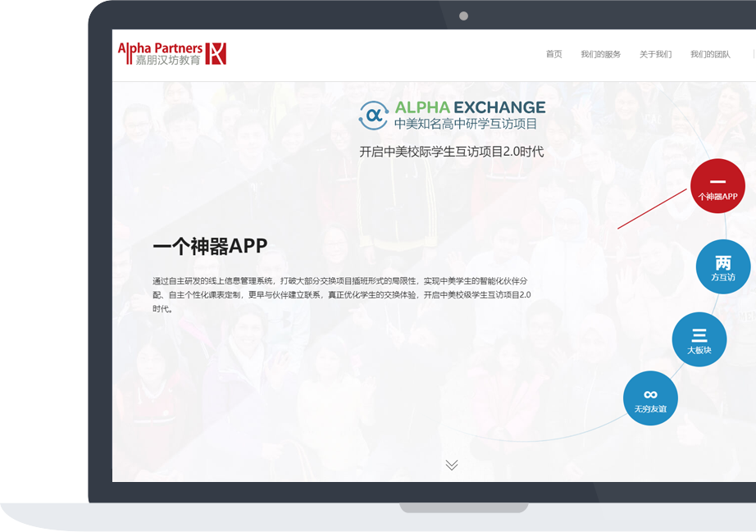Click the 嘉朋汉坊教育 text under the logo
Image resolution: width=756 pixels, height=532 pixels.
click(x=167, y=61)
